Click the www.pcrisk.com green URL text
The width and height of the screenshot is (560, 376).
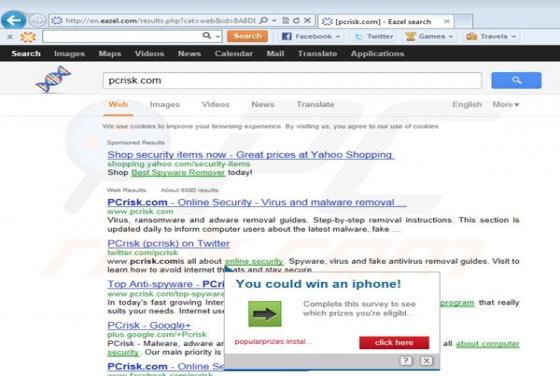pos(140,211)
